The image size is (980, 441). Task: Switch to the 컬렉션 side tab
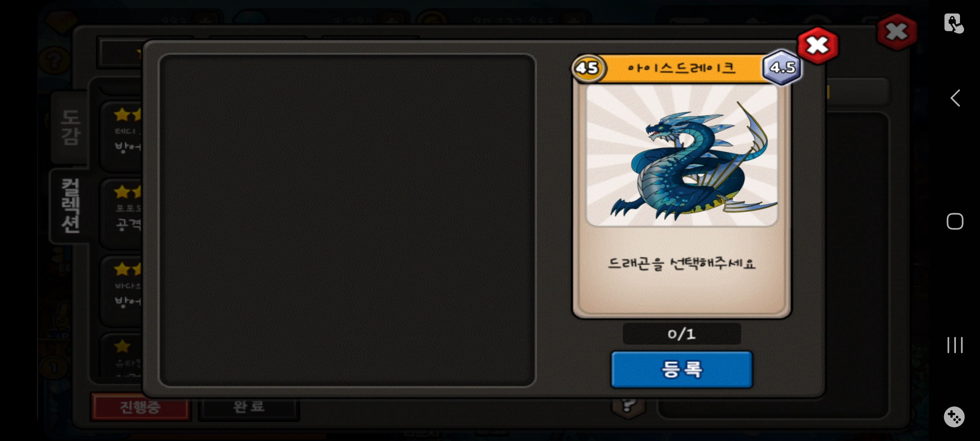point(70,206)
